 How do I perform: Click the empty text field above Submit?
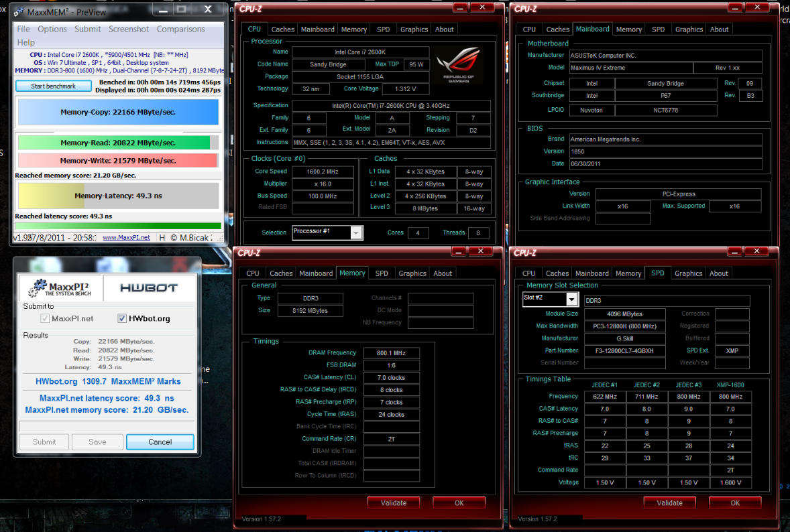[x=107, y=426]
